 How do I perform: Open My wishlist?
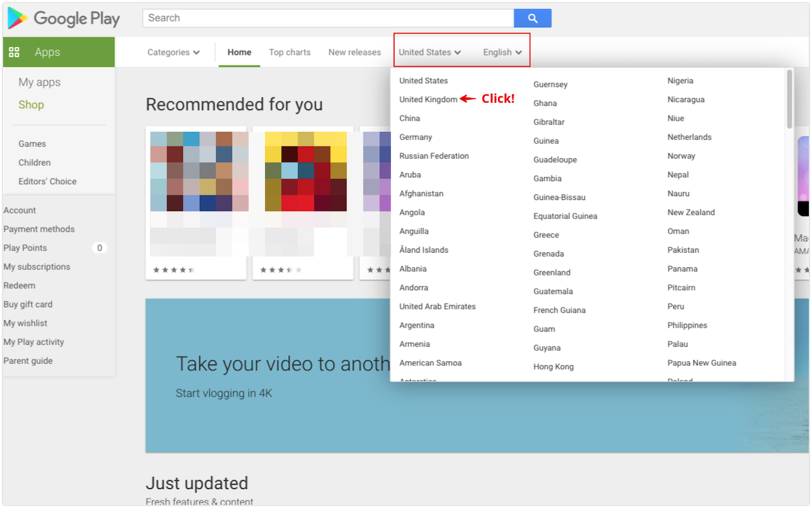tap(27, 323)
